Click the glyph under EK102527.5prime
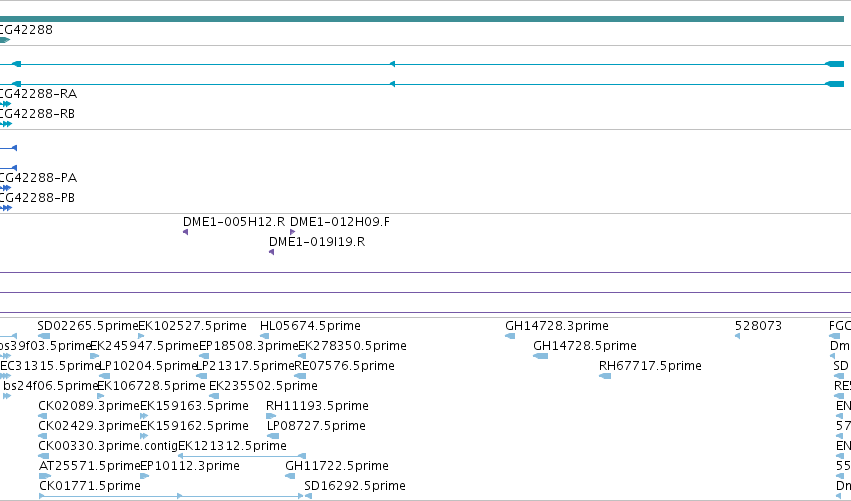 pos(142,336)
